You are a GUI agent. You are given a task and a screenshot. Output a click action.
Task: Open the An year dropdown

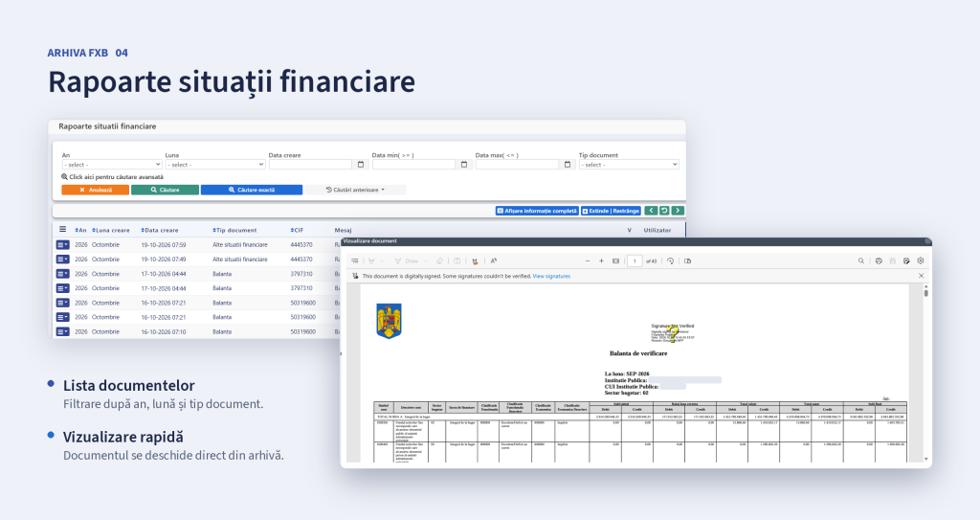112,165
